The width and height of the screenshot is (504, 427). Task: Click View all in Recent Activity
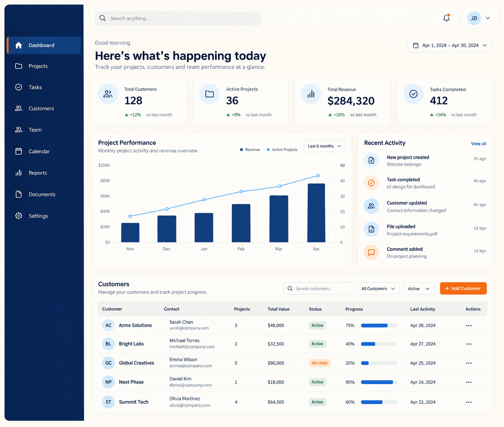tap(478, 144)
